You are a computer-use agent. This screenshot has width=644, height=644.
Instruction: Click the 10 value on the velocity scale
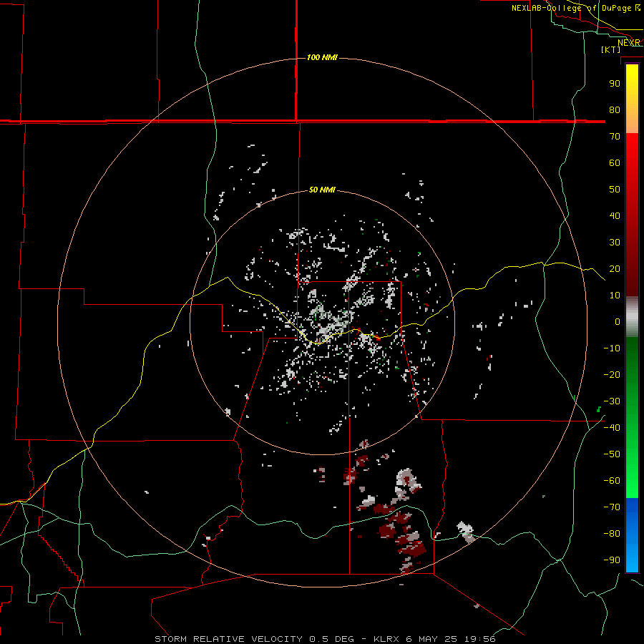click(615, 296)
